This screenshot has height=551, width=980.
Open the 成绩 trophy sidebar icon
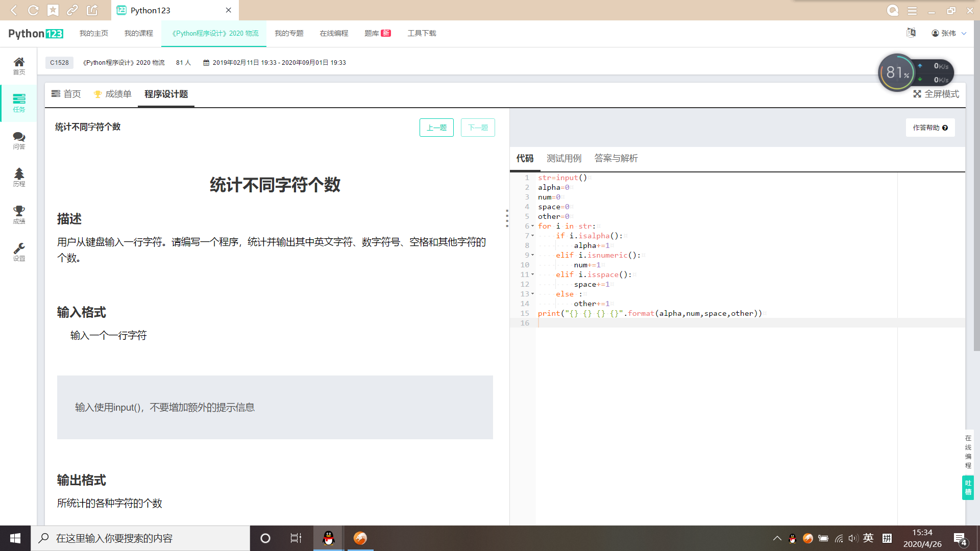19,214
